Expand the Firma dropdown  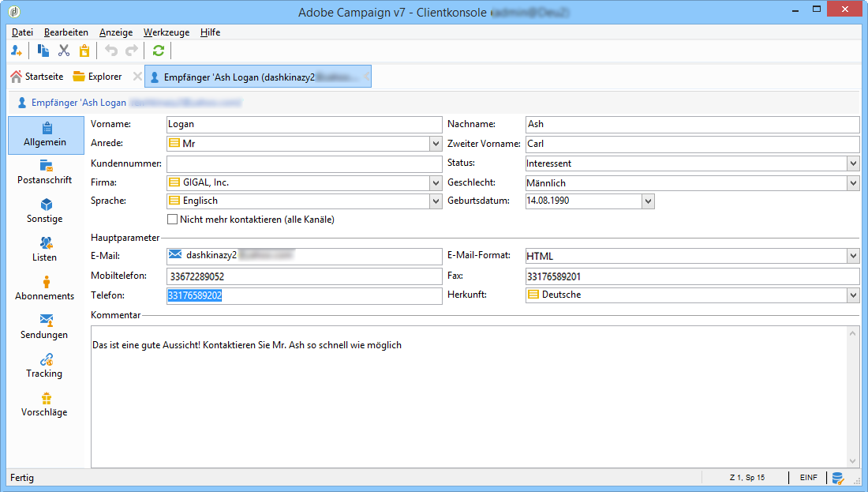436,183
